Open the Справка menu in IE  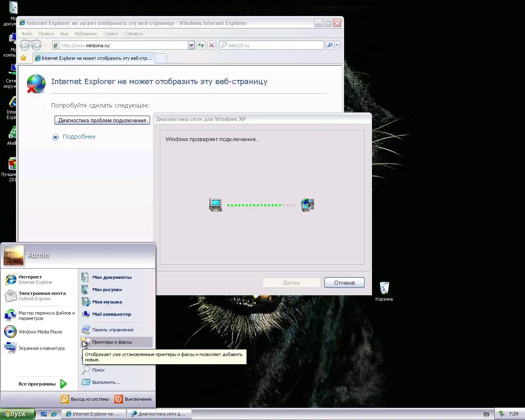pyautogui.click(x=133, y=34)
